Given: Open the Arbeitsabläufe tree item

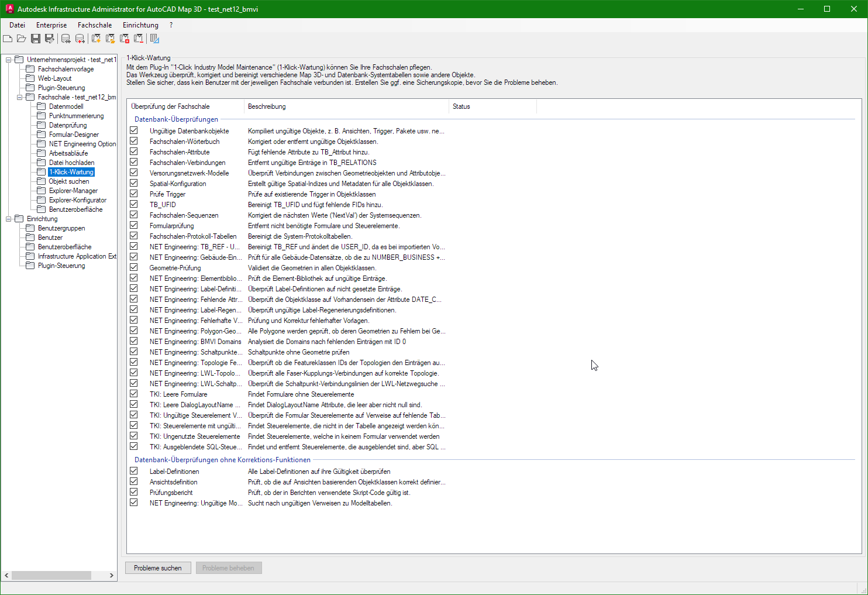Looking at the screenshot, I should (x=68, y=153).
